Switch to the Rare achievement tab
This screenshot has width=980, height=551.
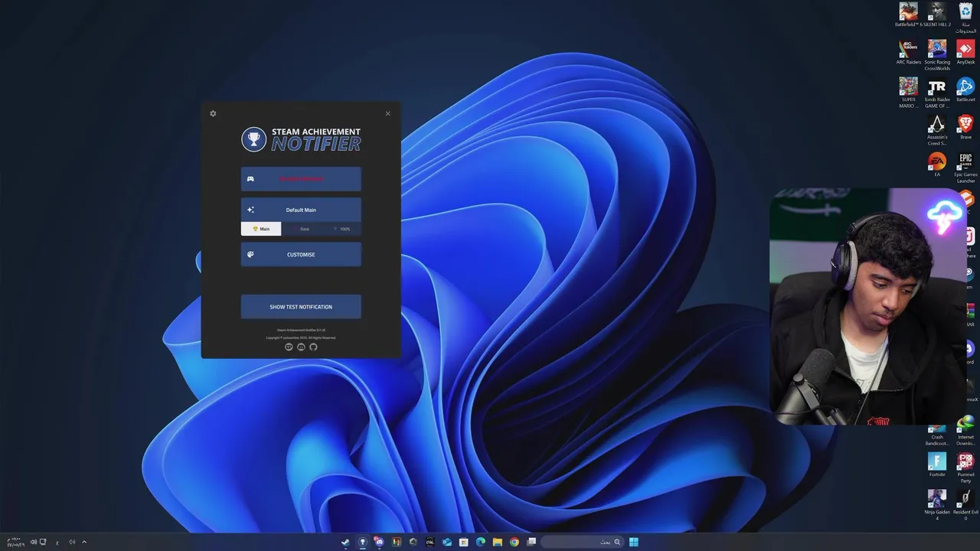pyautogui.click(x=301, y=229)
